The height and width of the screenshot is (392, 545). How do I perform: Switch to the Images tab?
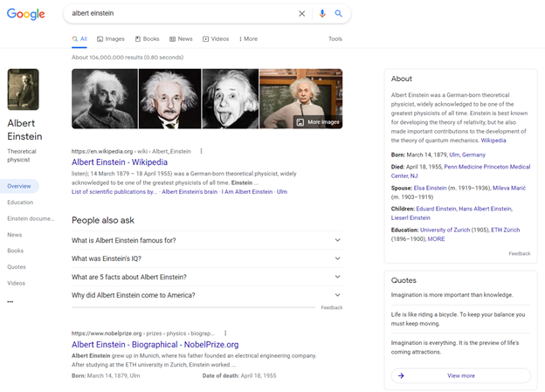(111, 39)
